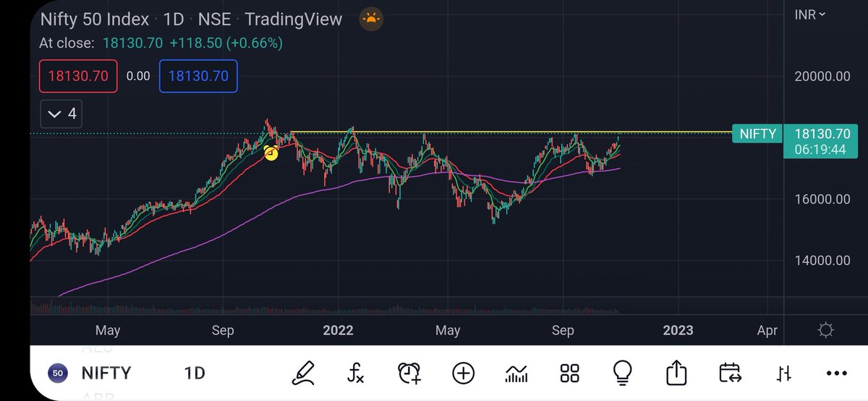Change the 1D timeframe in bottom bar

pyautogui.click(x=195, y=373)
